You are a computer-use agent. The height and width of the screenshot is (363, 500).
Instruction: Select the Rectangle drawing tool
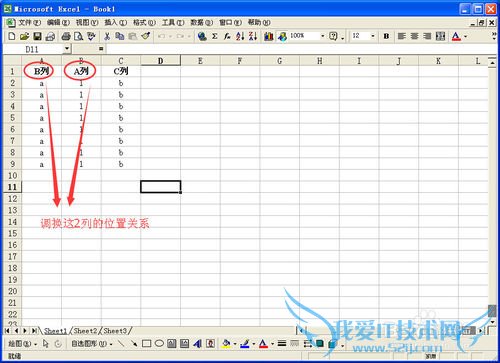click(146, 343)
